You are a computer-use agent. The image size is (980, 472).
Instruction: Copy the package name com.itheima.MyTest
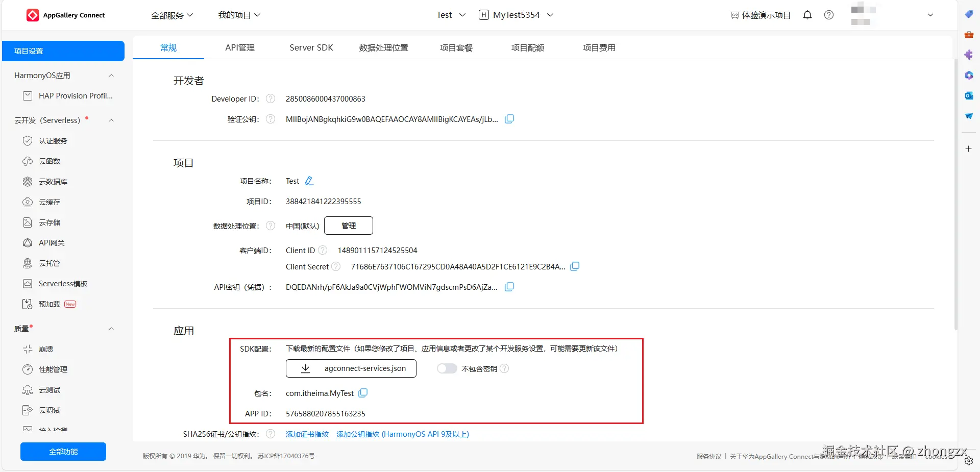pos(363,393)
